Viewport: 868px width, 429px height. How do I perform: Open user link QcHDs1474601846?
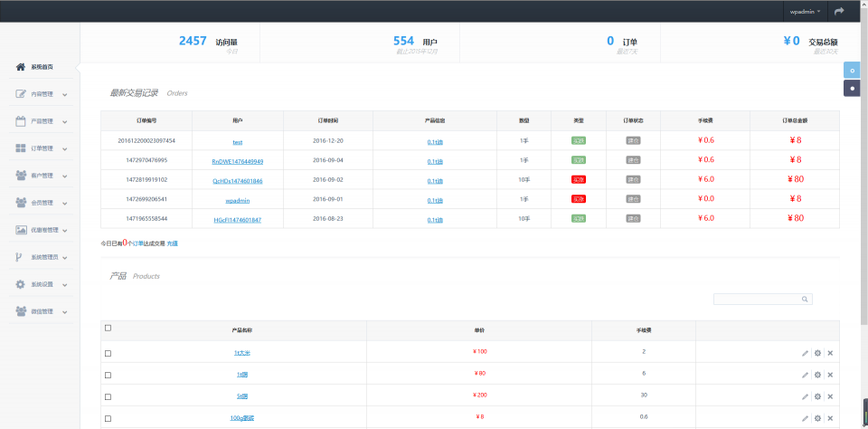point(238,181)
